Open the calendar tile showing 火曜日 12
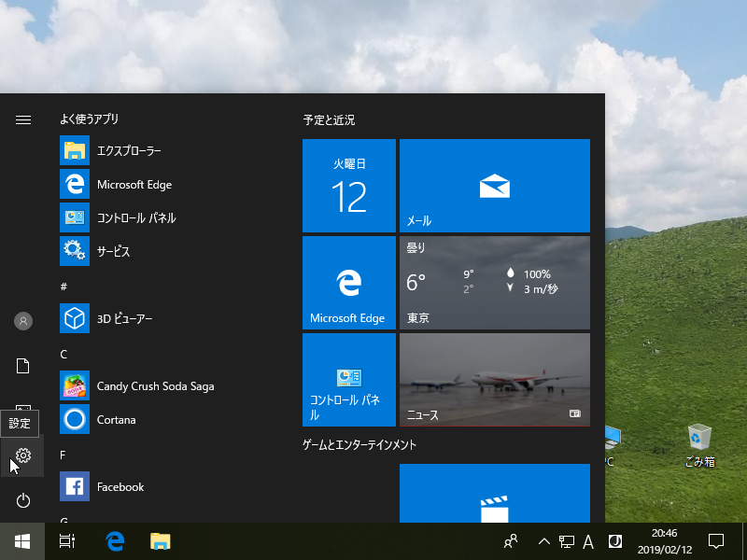 point(349,186)
